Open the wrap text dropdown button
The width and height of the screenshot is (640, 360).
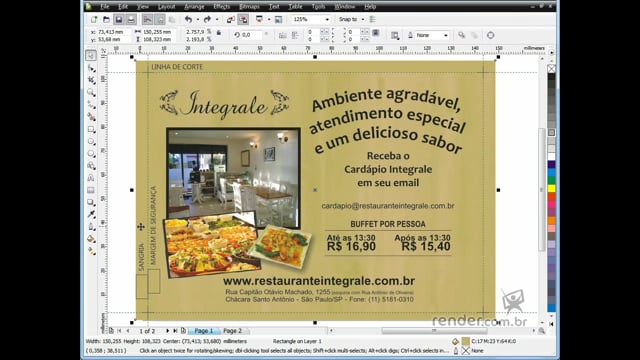click(x=395, y=36)
